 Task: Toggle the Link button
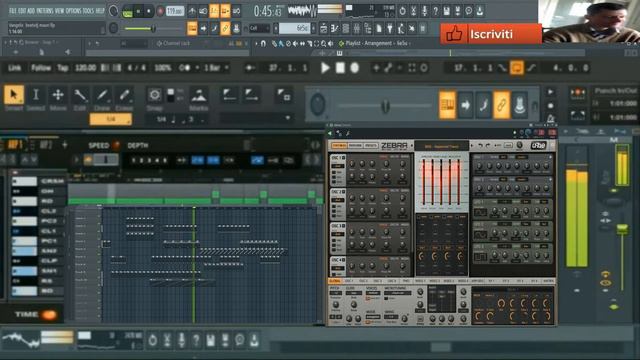(x=14, y=68)
